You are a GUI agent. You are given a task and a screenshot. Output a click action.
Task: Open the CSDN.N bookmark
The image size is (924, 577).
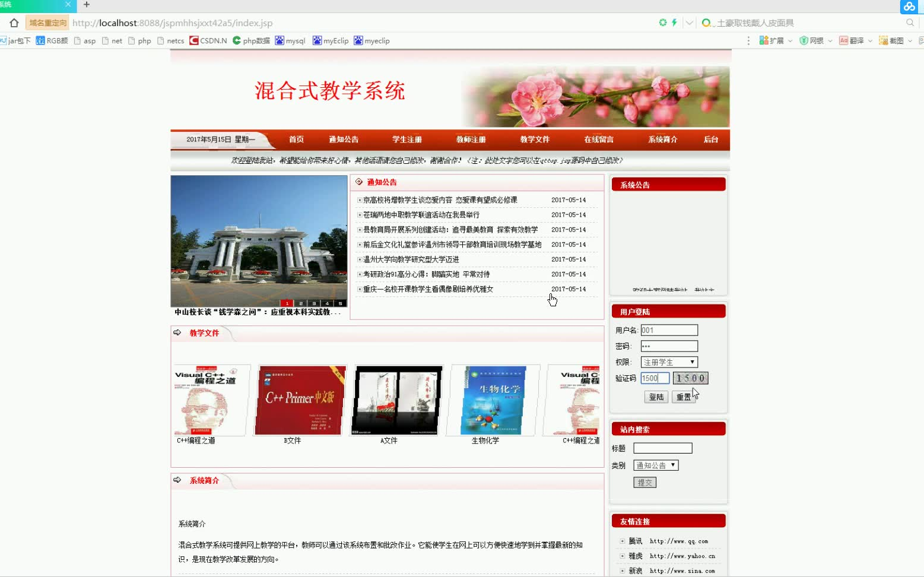(207, 40)
